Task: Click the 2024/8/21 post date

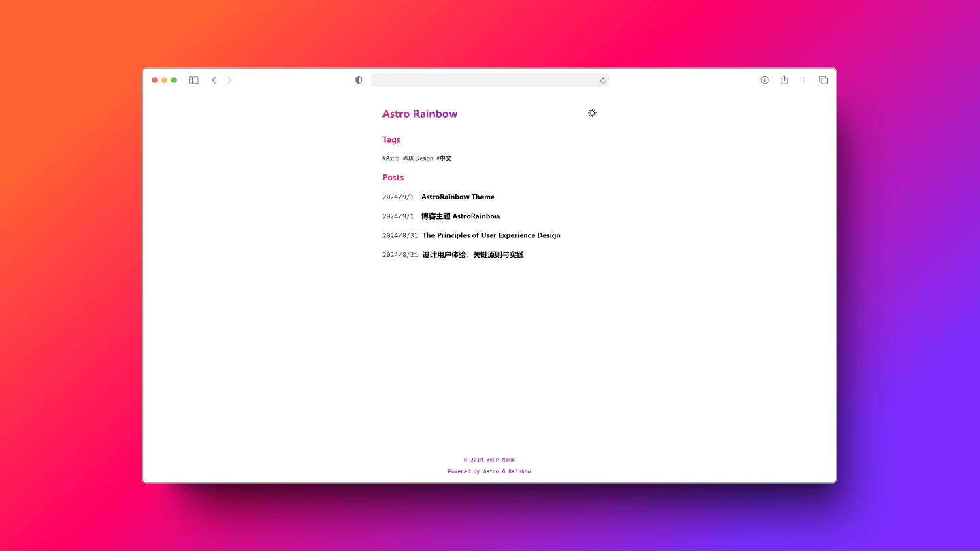Action: tap(400, 255)
